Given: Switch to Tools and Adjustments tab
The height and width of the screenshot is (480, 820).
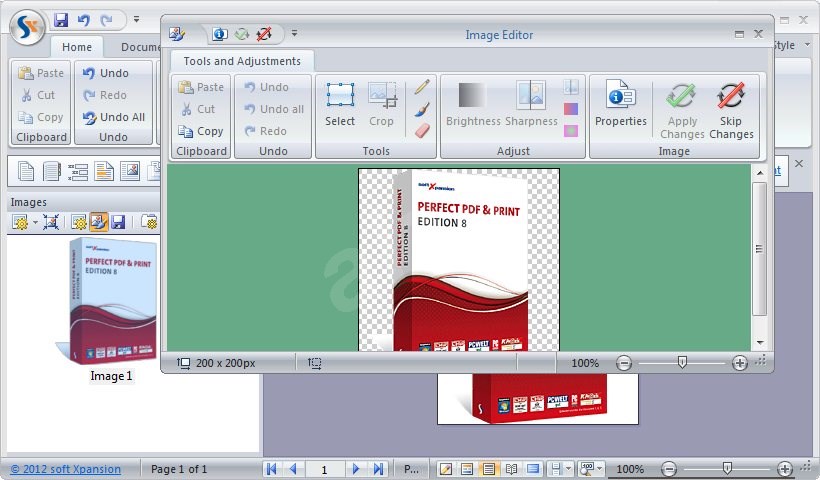Looking at the screenshot, I should point(242,61).
